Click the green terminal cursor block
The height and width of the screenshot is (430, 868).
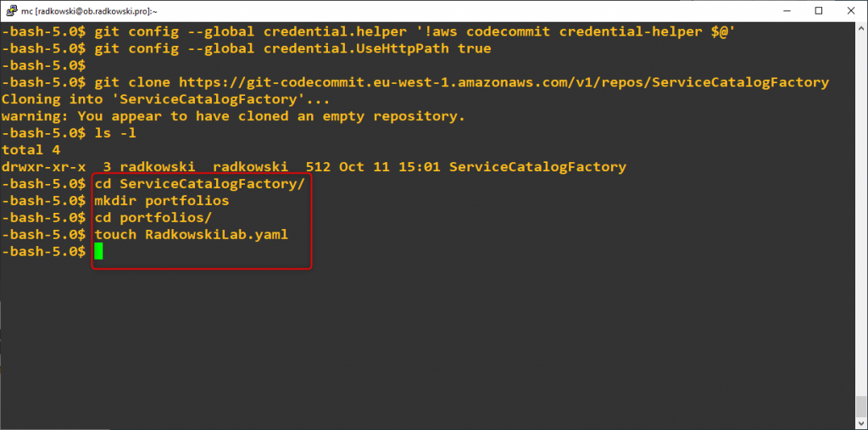coord(98,252)
